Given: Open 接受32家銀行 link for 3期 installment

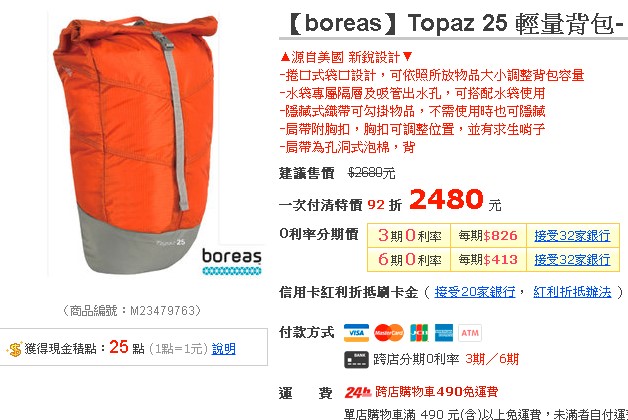Looking at the screenshot, I should pos(572,236).
